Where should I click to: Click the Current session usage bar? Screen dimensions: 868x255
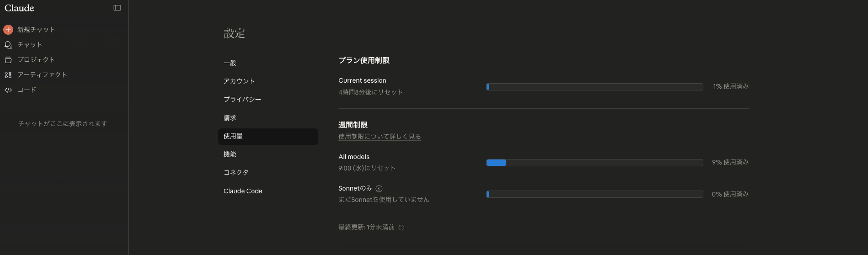(594, 87)
